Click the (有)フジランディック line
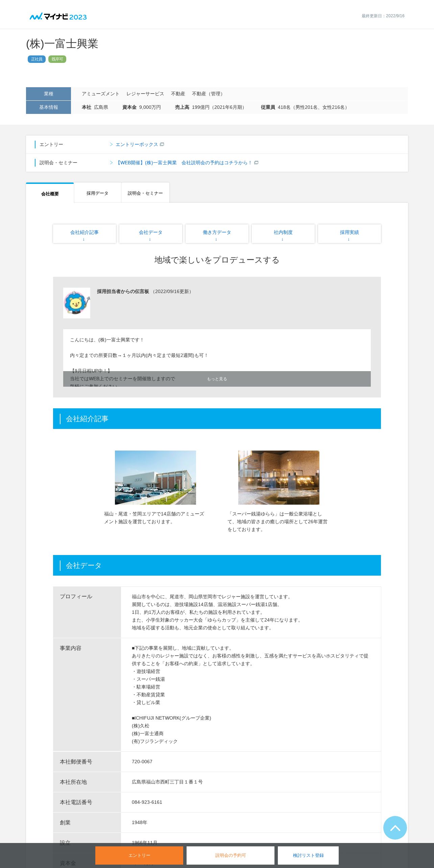The height and width of the screenshot is (868, 434). [x=155, y=741]
